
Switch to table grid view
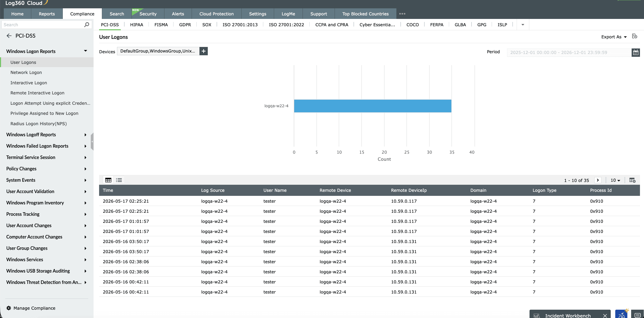tap(108, 180)
